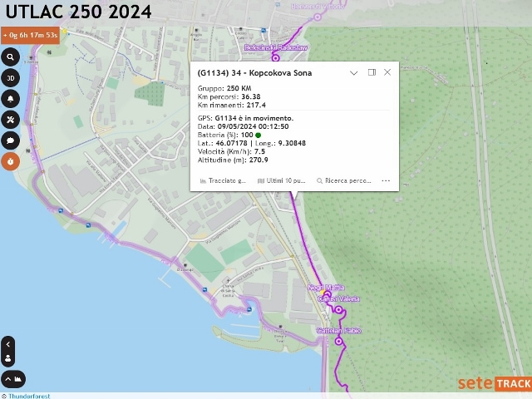Screen dimensions: 532x399
Task: Click the Km rimanenti value 217.4
Action: click(x=256, y=106)
